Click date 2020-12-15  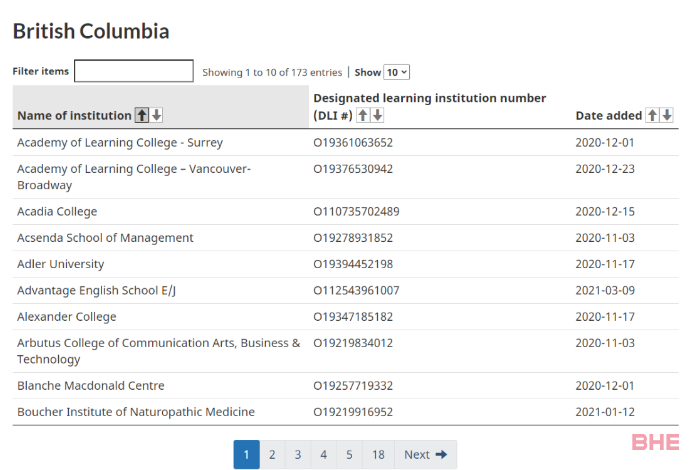605,211
